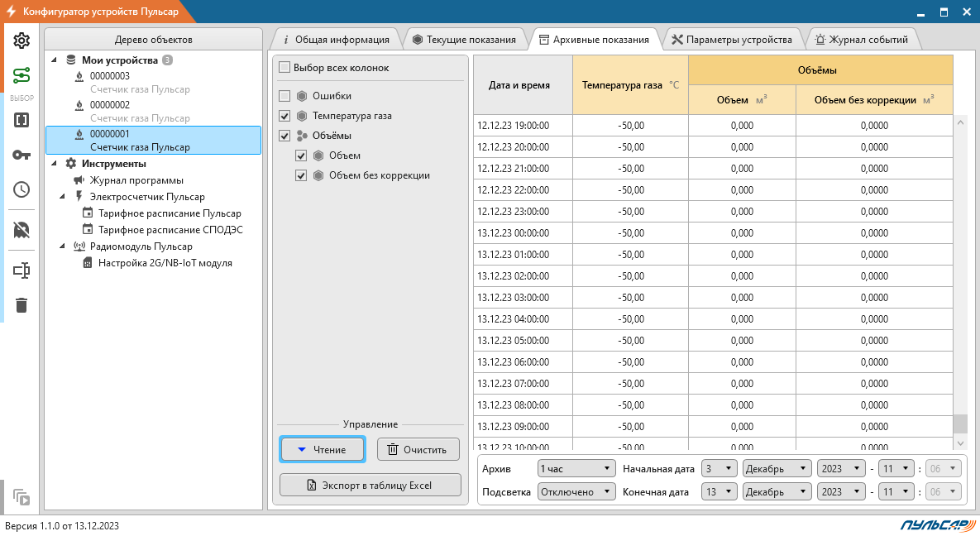
Task: Click the calendar icon of Тарифное расписание Пульсар
Action: click(88, 213)
